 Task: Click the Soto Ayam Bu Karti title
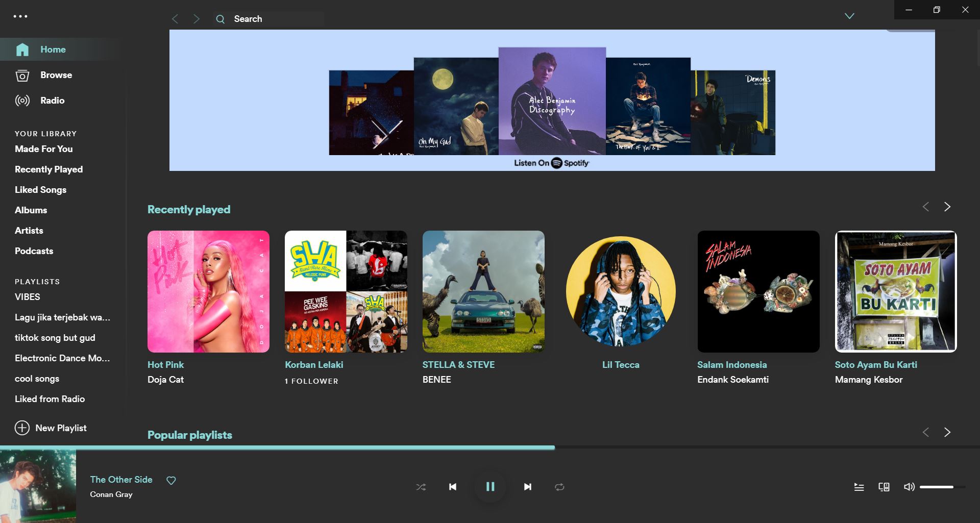coord(876,365)
